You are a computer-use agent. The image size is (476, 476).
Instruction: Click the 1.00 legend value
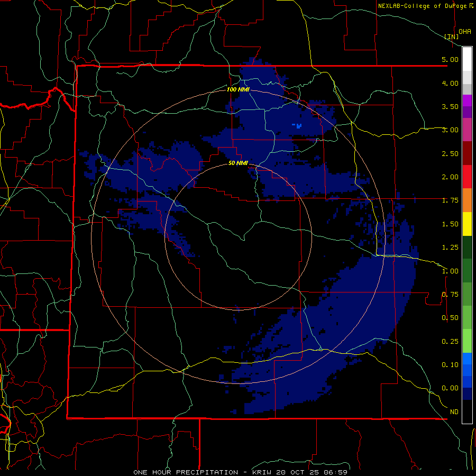[x=450, y=271]
